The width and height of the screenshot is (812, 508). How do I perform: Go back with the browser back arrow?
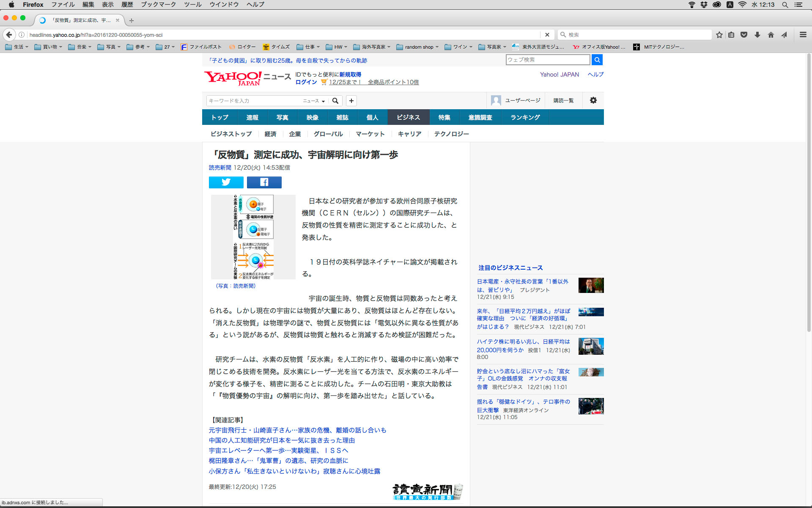click(9, 35)
